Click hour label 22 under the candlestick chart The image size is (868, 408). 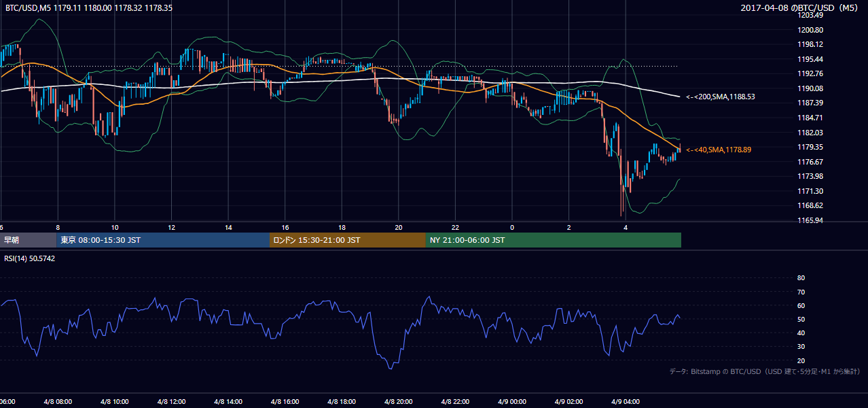coord(456,227)
